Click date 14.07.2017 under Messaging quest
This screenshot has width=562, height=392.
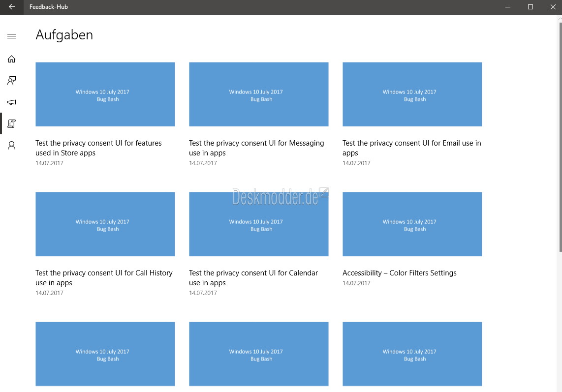[x=203, y=163]
